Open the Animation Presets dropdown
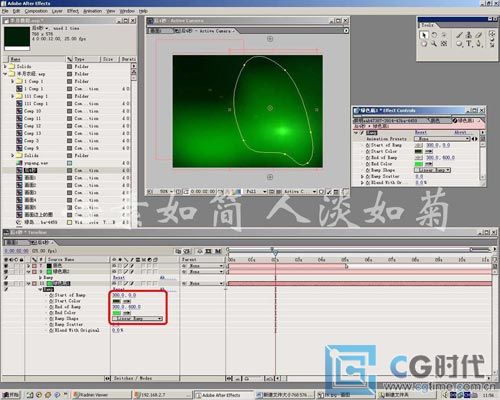Image resolution: width=500 pixels, height=400 pixels. click(442, 139)
